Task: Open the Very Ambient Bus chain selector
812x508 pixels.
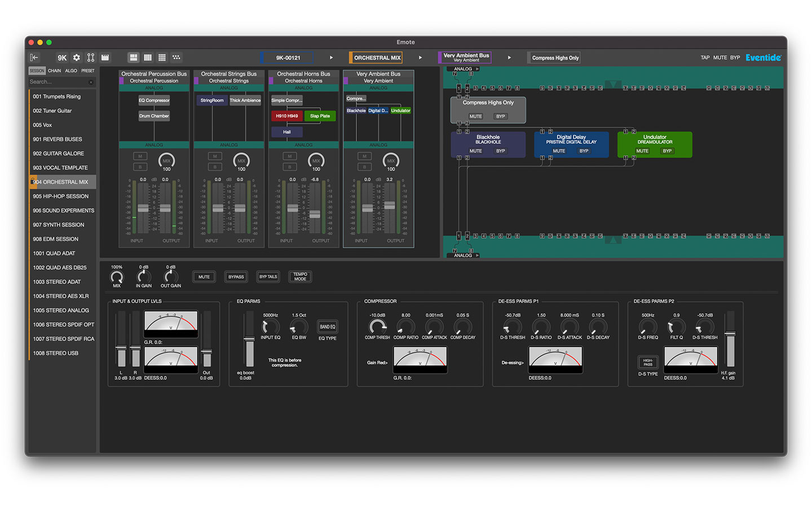Action: coord(465,58)
